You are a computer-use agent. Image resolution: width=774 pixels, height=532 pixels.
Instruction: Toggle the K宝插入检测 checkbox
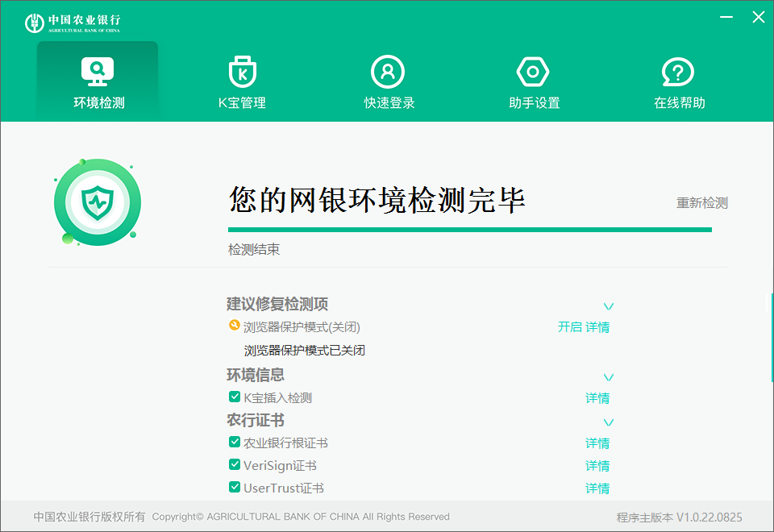(x=235, y=397)
